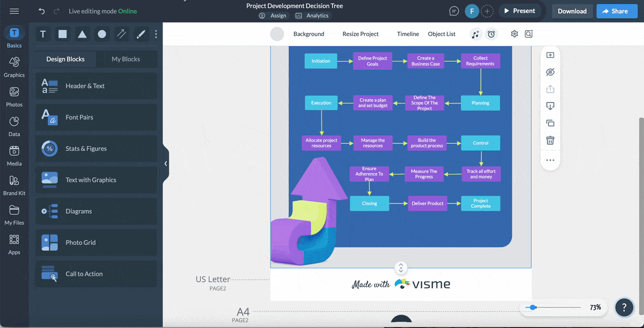The image size is (644, 328).
Task: Add a new page with plus icon
Action: pos(550,55)
